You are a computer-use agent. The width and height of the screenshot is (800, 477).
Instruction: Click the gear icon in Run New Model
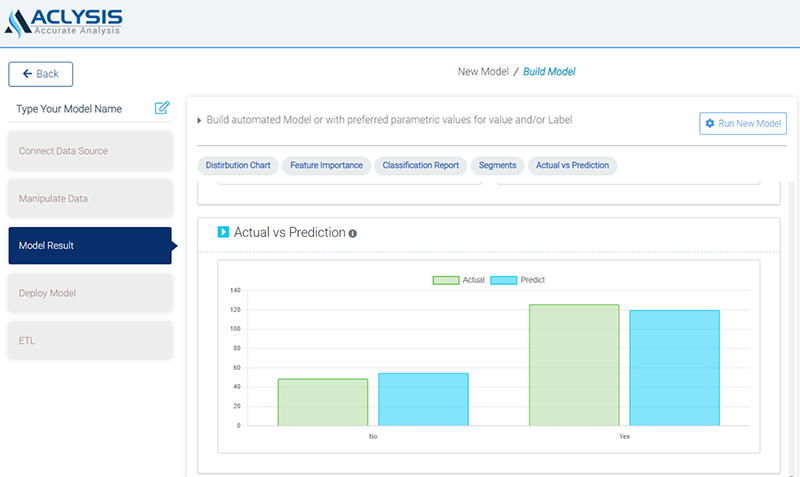coord(710,124)
